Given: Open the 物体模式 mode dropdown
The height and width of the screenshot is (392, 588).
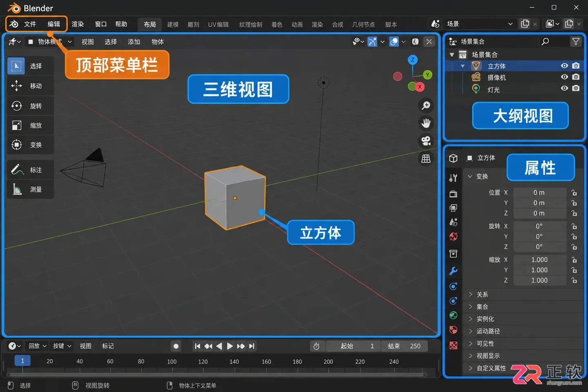Looking at the screenshot, I should click(x=50, y=42).
